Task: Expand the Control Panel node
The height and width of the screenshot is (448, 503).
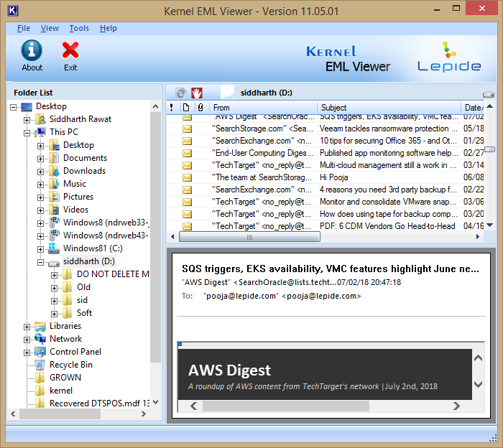Action: coord(27,353)
